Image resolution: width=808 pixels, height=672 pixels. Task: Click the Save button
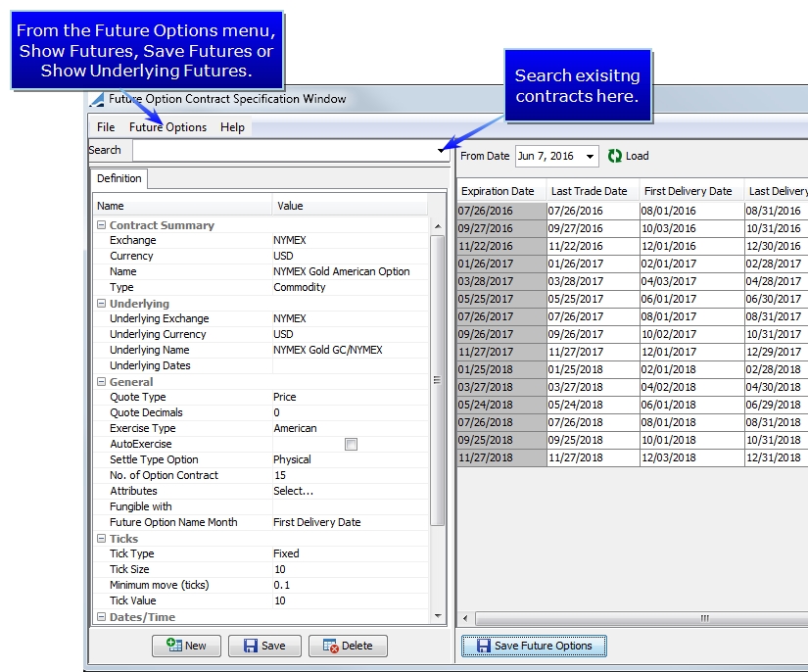click(x=264, y=646)
